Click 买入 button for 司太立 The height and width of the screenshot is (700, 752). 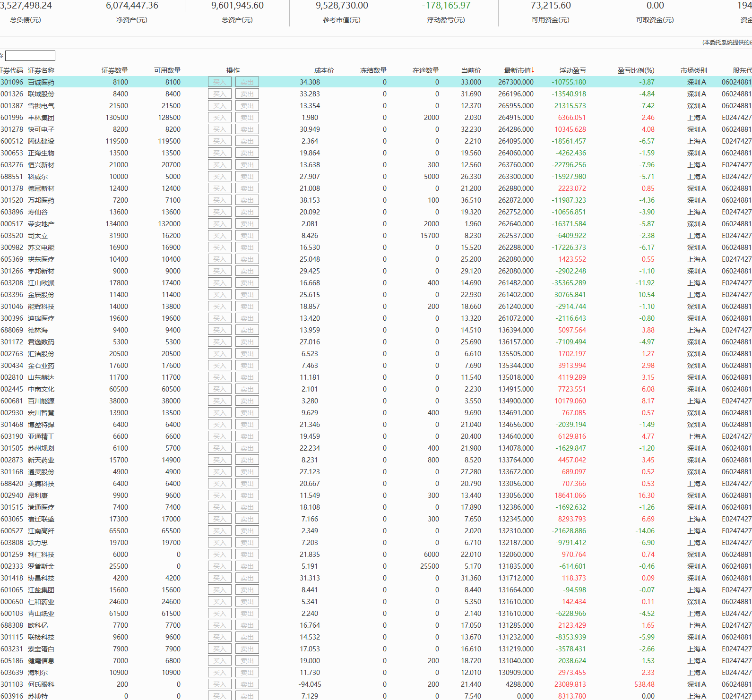coord(220,236)
